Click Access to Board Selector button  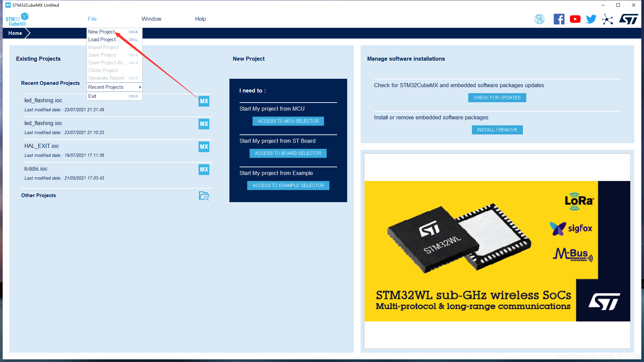(x=288, y=154)
